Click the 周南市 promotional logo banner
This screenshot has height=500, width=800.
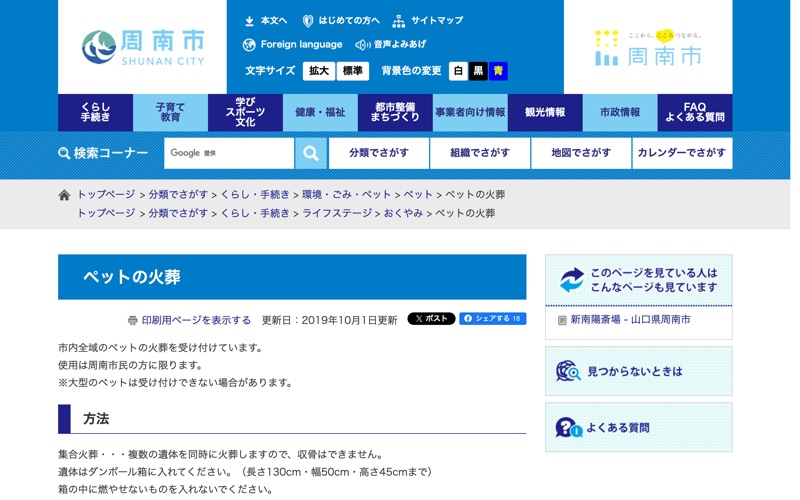[x=648, y=47]
